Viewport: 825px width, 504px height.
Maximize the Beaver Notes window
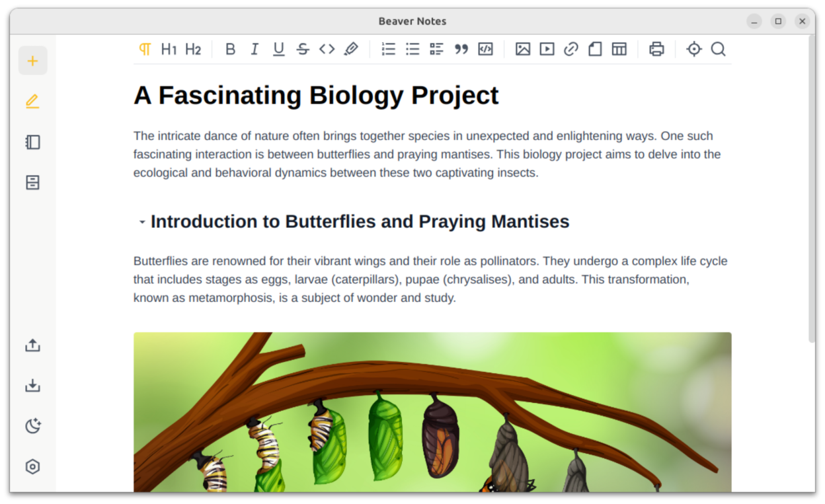(x=778, y=21)
